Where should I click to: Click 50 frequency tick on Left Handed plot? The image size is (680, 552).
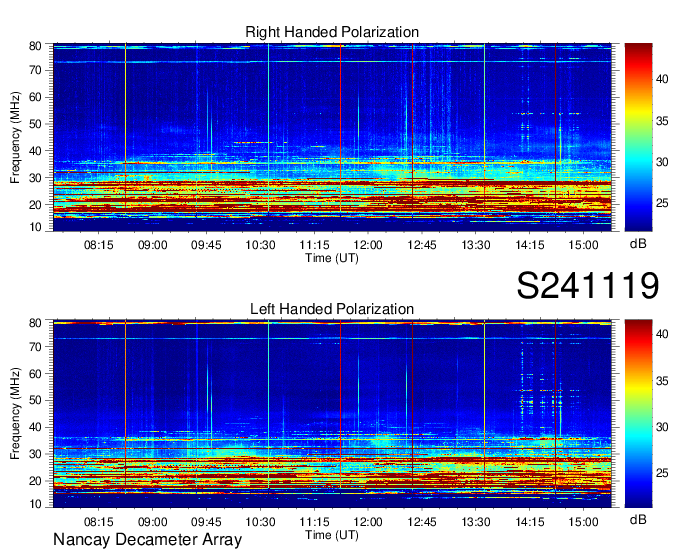click(35, 400)
